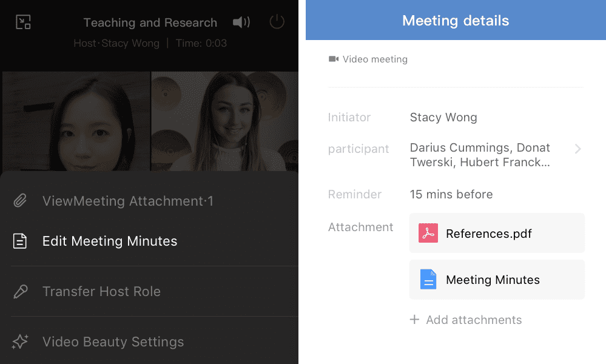
Task: Select Edit Meeting Minutes menu item
Action: (x=149, y=241)
